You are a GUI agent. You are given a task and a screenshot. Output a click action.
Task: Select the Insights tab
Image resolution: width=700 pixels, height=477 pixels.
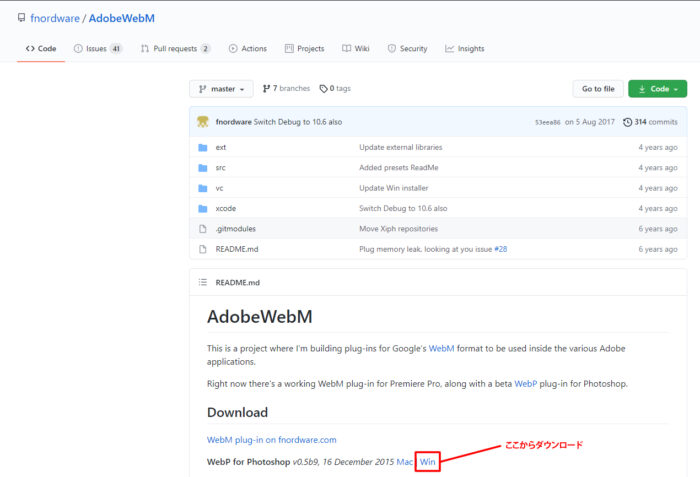(x=465, y=48)
